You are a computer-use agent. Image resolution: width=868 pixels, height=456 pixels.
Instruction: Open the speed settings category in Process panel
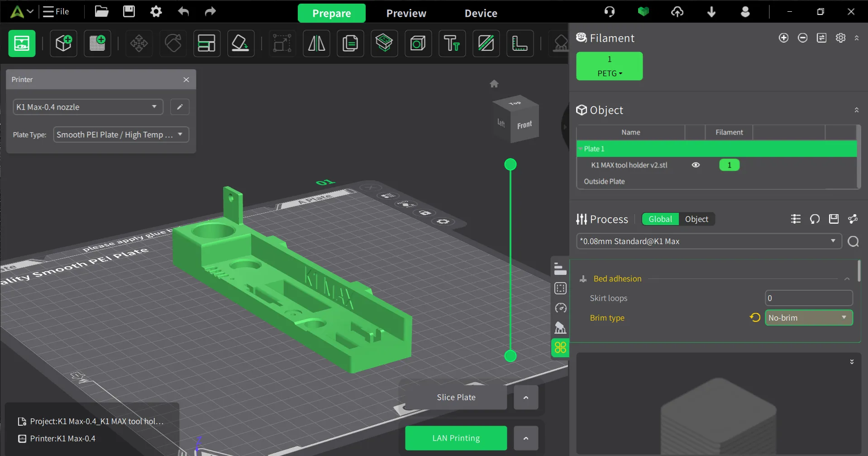coord(560,308)
